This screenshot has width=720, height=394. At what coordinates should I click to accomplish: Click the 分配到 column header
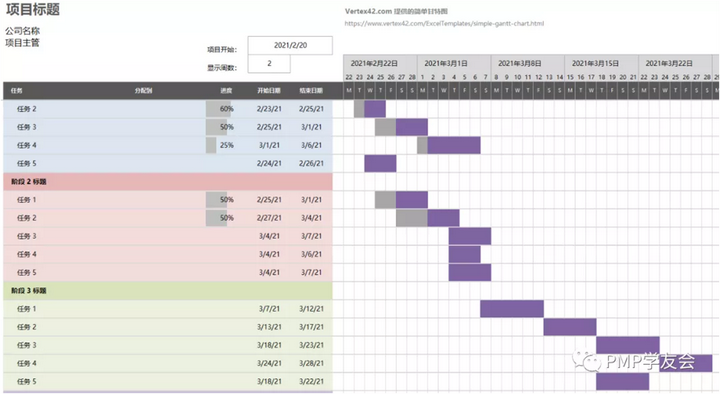point(143,90)
